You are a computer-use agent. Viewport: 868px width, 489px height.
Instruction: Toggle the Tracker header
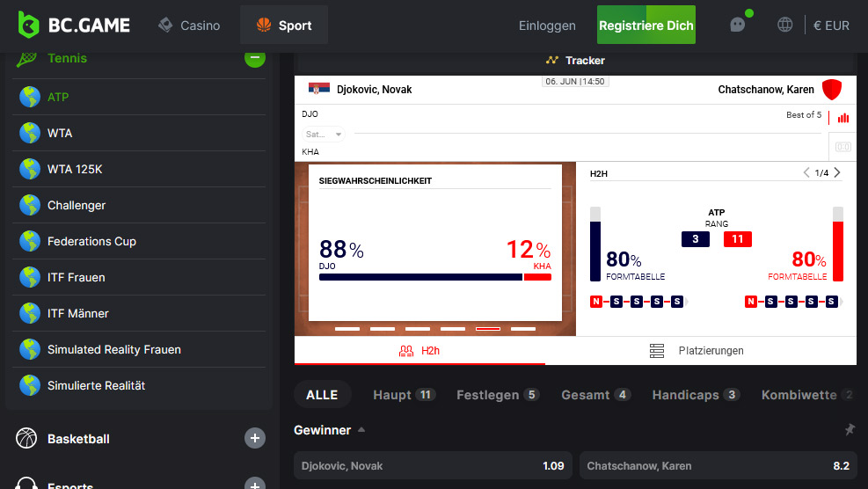point(575,61)
